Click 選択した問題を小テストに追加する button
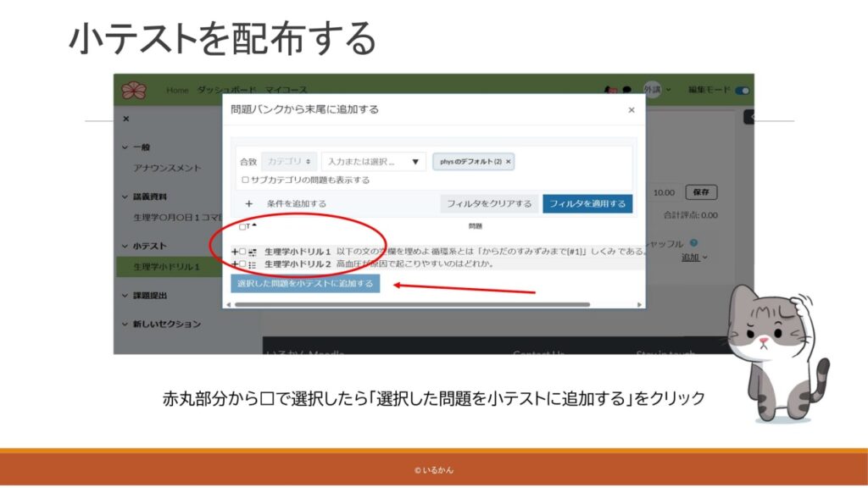This screenshot has width=868, height=488. point(305,284)
